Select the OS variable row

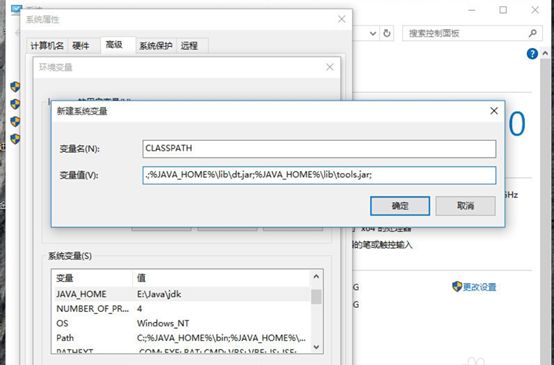point(182,323)
